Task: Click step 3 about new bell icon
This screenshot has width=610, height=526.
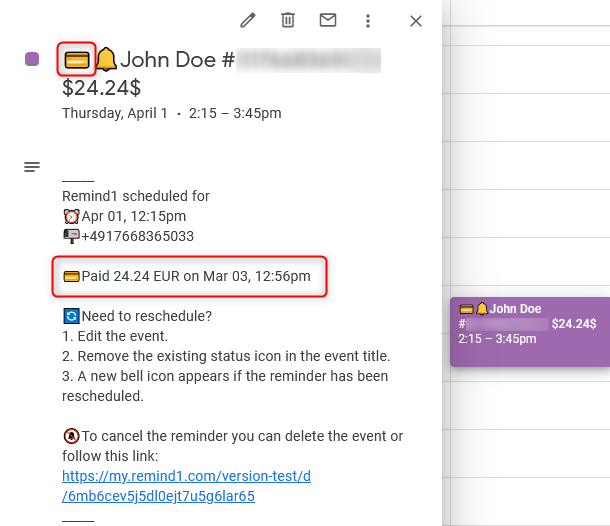Action: (225, 386)
